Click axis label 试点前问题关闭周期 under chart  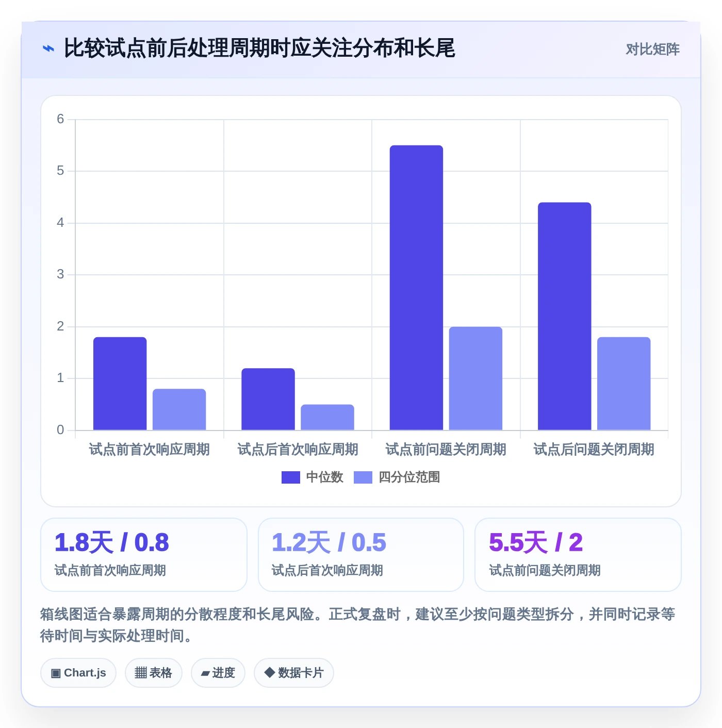tap(446, 450)
